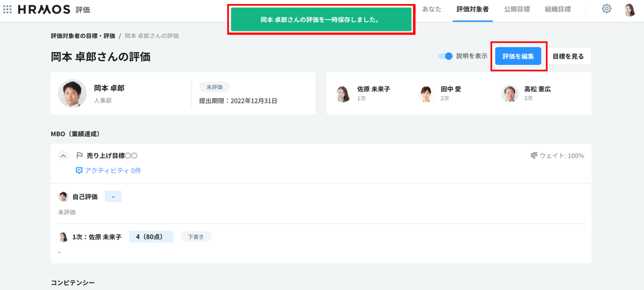Image resolution: width=644 pixels, height=290 pixels.
Task: Open settings via the gear icon
Action: [x=606, y=9]
